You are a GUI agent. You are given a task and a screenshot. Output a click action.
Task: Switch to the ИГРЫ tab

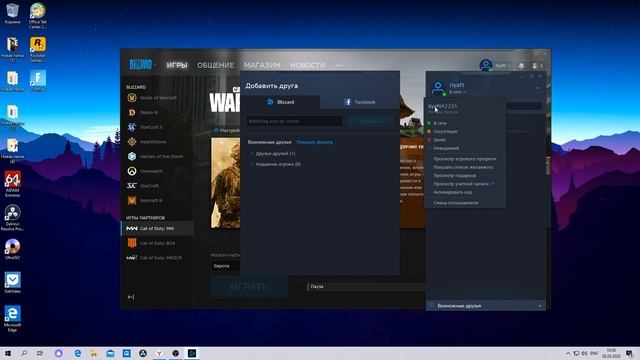coord(177,65)
